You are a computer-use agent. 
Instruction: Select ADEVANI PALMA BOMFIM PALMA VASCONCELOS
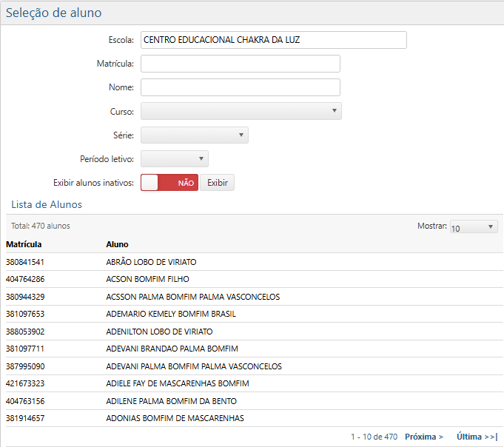tap(194, 366)
